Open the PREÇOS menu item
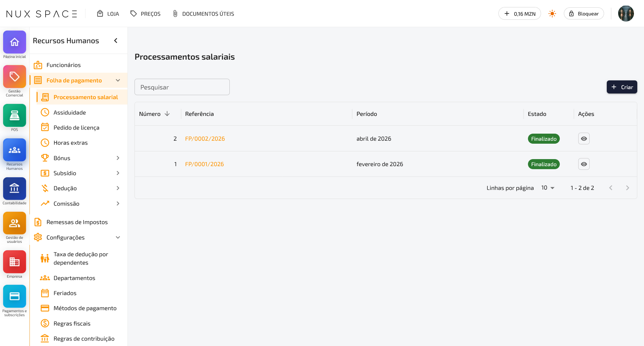Image resolution: width=644 pixels, height=346 pixels. (146, 14)
